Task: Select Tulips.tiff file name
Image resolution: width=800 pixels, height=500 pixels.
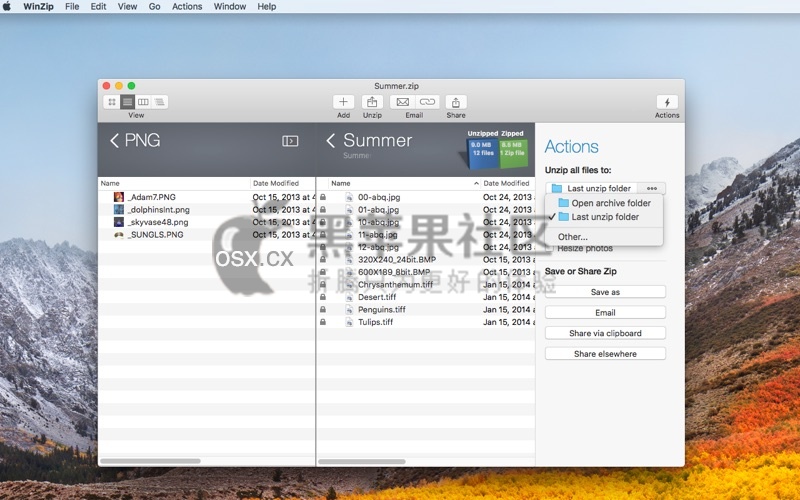Action: (x=376, y=322)
